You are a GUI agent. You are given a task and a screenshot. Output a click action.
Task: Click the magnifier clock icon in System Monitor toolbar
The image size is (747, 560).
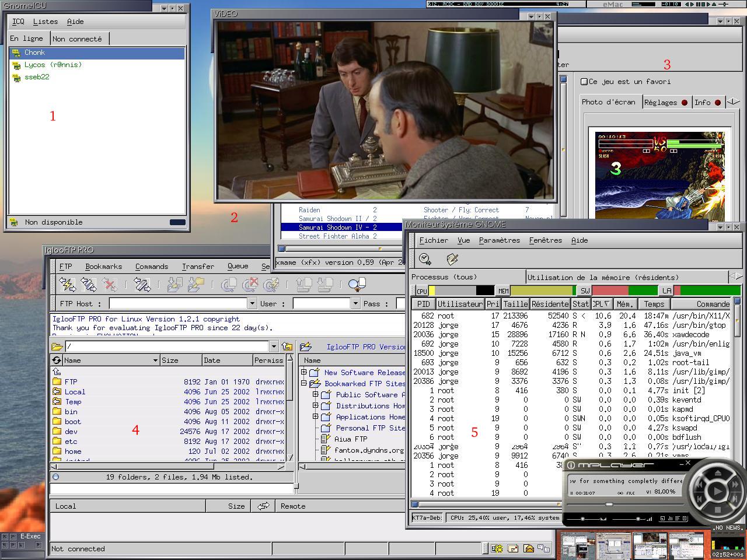pyautogui.click(x=425, y=258)
